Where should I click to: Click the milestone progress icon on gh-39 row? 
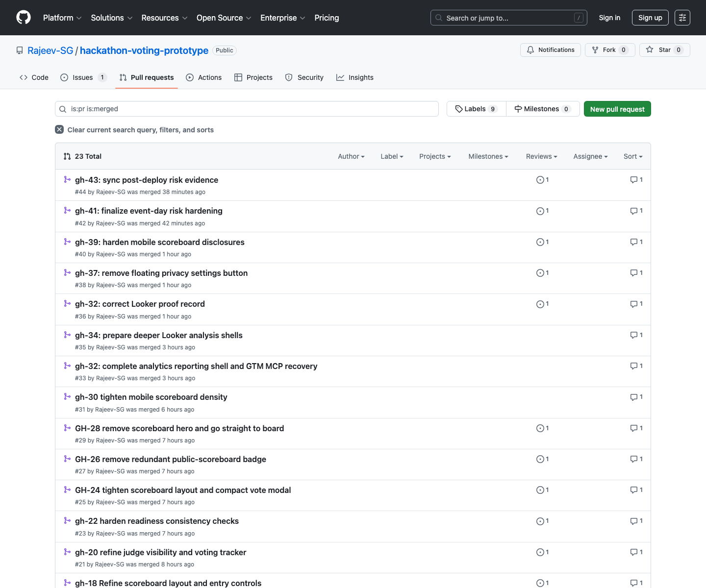[x=541, y=242]
